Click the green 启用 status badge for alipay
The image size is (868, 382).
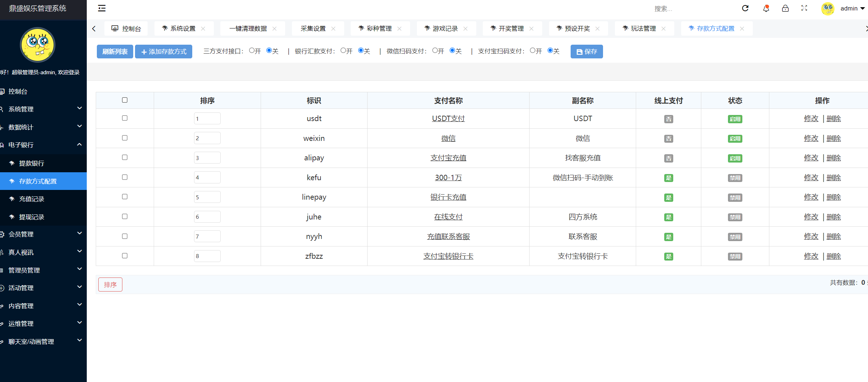[x=735, y=158]
